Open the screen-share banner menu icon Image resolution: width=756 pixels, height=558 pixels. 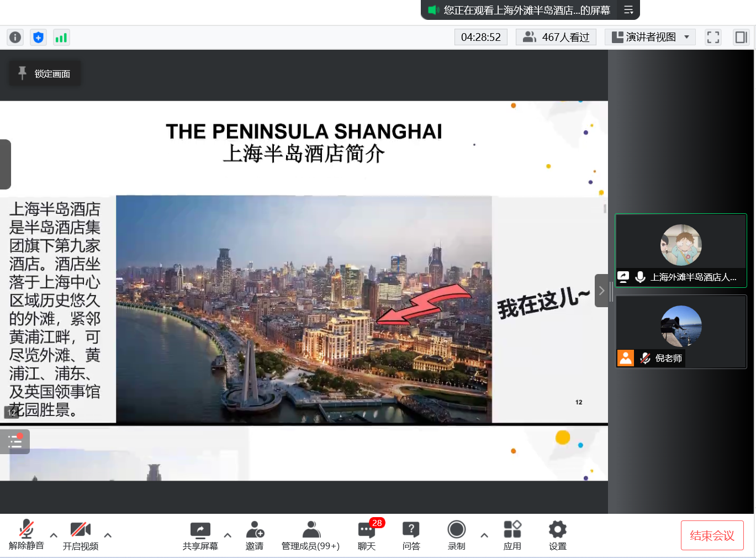(628, 10)
